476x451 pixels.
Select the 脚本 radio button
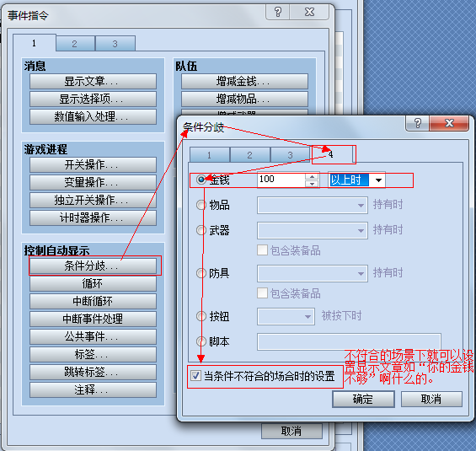201,341
